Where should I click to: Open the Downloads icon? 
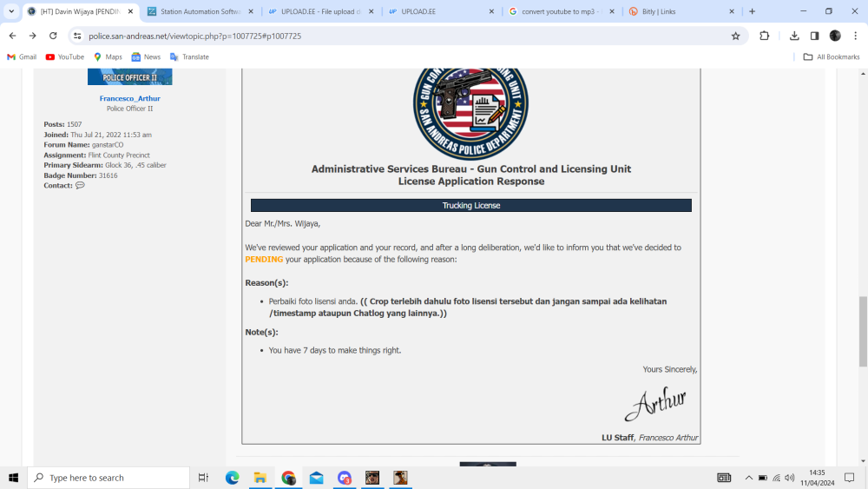click(794, 36)
